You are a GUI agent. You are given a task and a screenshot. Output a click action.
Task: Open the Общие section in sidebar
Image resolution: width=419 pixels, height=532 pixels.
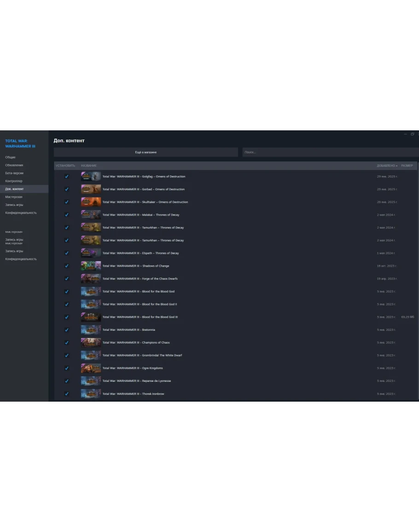coord(10,157)
